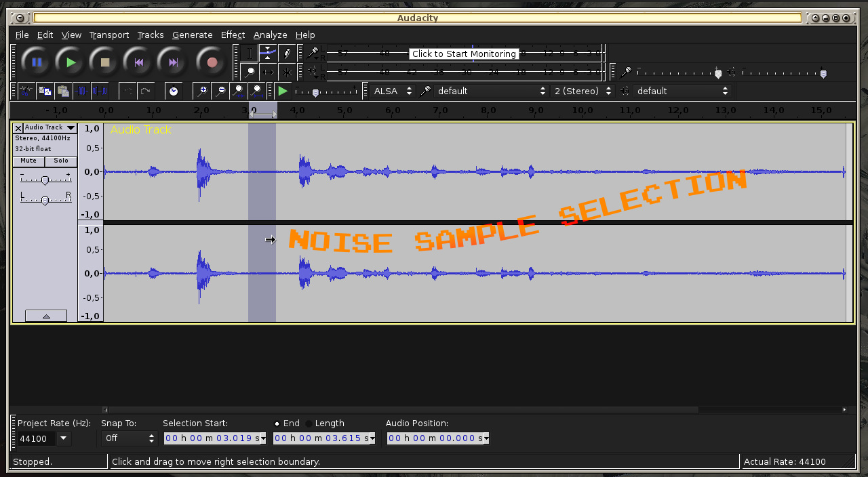Enable Multi-Tool mode

click(285, 71)
